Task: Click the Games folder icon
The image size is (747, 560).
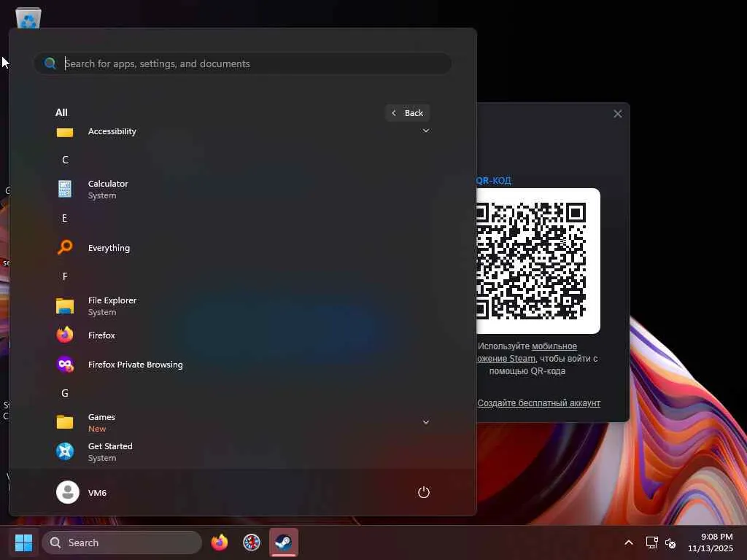Action: [x=65, y=422]
